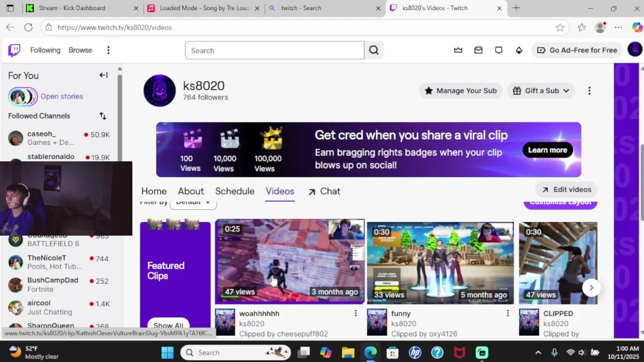This screenshot has width=644, height=362.
Task: Click Edit videos button
Action: coord(567,190)
